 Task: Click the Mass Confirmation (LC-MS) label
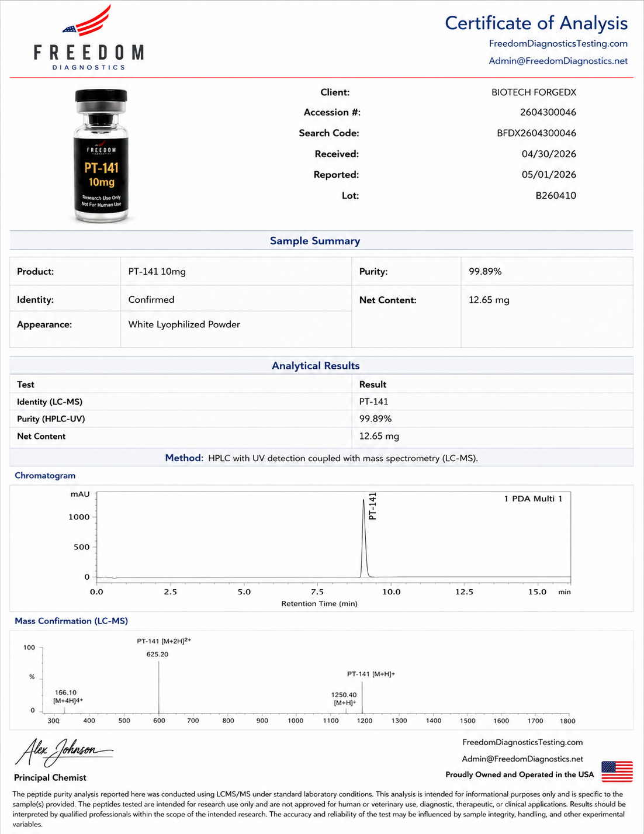tap(71, 621)
